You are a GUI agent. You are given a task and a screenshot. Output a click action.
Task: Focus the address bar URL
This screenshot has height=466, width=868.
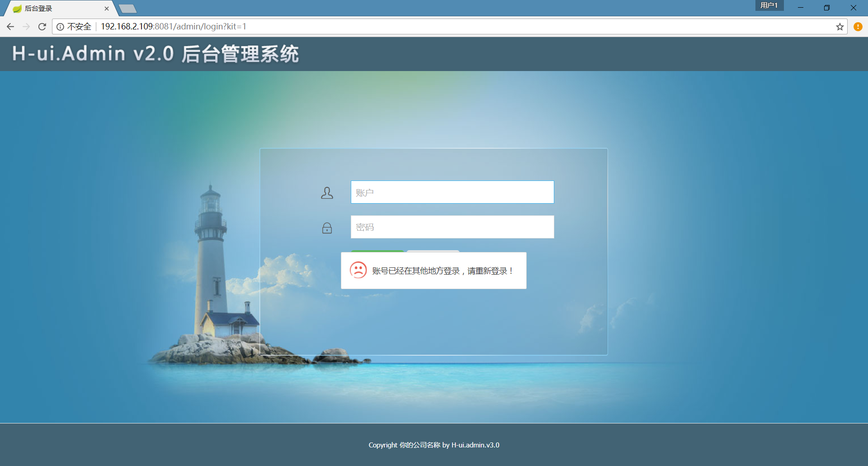(x=174, y=27)
